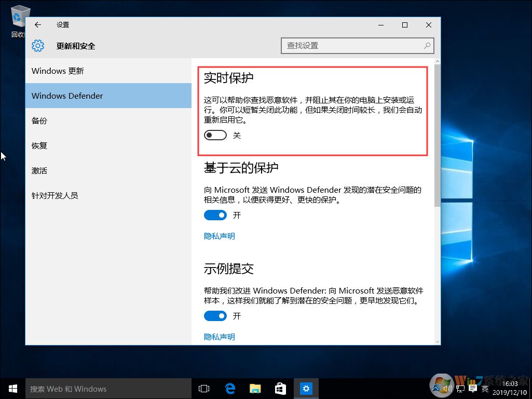Click the back arrow in Settings

[37, 24]
